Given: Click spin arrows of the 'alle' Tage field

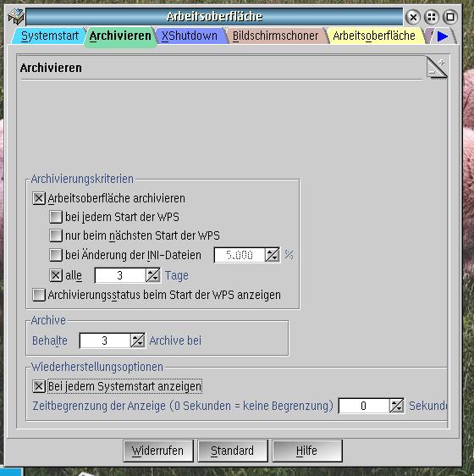Looking at the screenshot, I should (153, 275).
